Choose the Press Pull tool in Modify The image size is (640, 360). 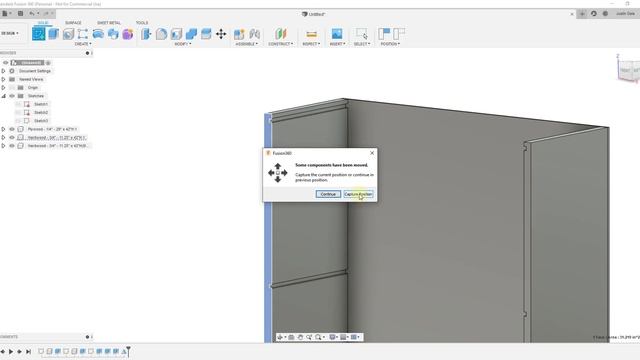[x=146, y=34]
